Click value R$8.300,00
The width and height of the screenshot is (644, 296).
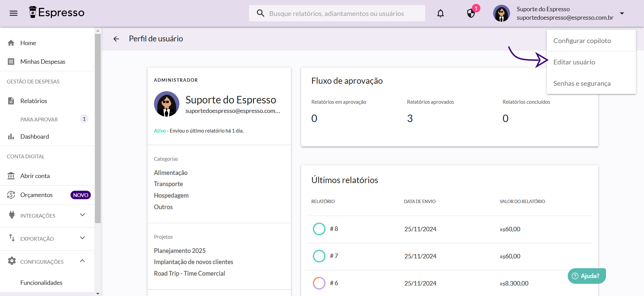click(x=514, y=283)
